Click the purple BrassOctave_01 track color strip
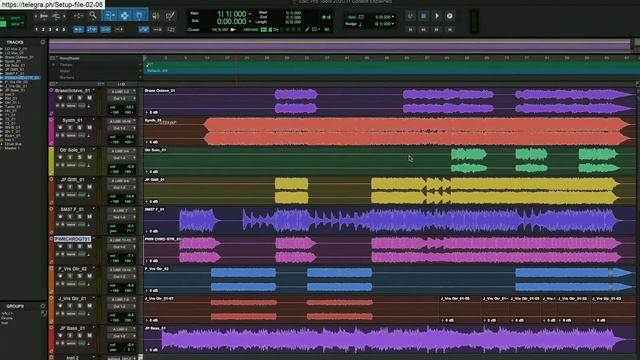Viewport: 640px width, 360px height. (x=51, y=101)
